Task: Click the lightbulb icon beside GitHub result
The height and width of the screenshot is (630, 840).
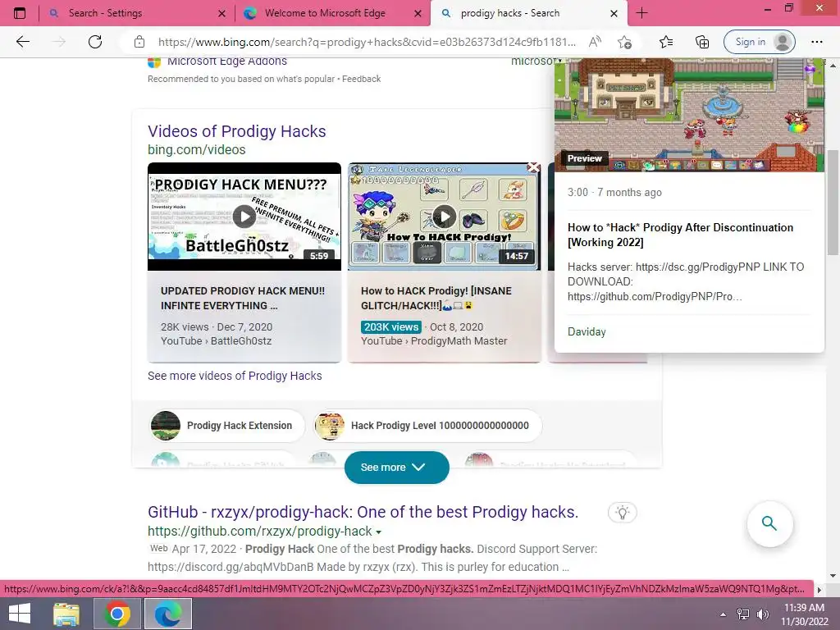Action: (623, 513)
